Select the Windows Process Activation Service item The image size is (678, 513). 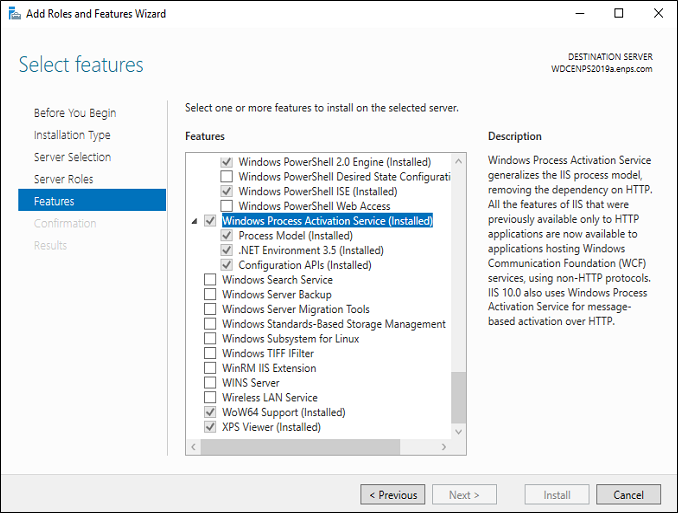[327, 221]
